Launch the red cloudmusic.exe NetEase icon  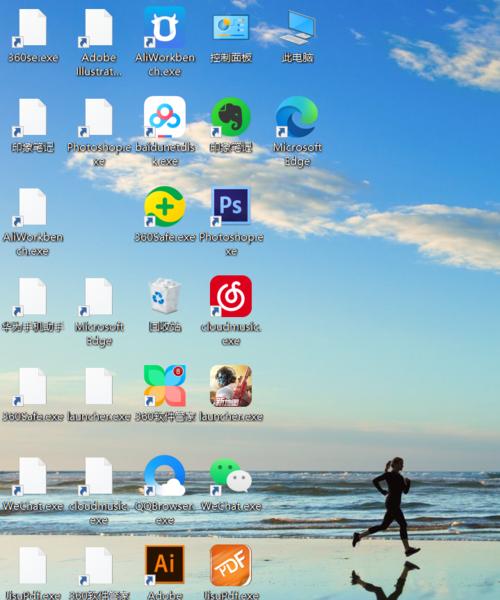point(231,296)
